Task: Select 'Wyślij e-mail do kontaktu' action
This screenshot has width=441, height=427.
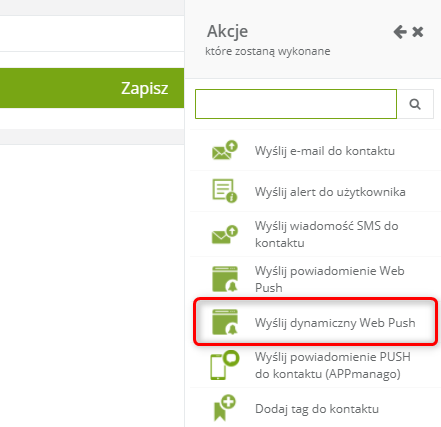Action: pyautogui.click(x=325, y=151)
